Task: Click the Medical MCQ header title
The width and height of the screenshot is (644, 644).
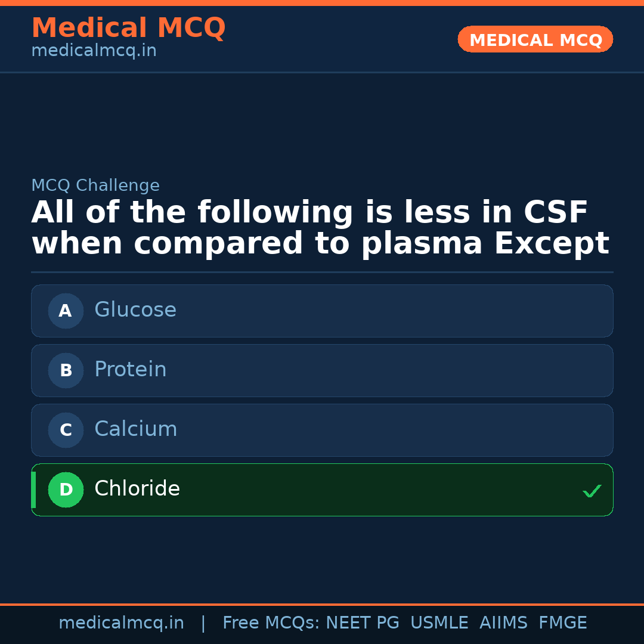Action: tap(128, 28)
